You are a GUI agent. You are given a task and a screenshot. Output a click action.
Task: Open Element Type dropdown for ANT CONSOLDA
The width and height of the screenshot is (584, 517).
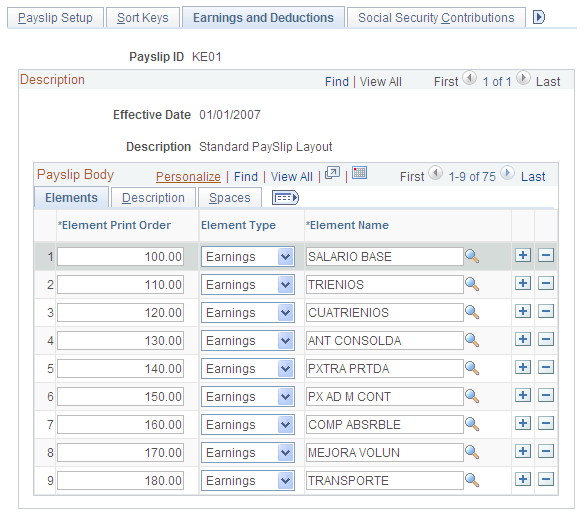pos(248,340)
